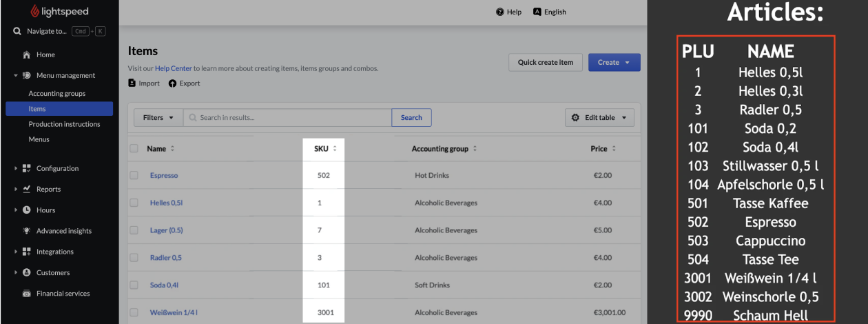Open the Create dropdown button
868x324 pixels.
614,63
